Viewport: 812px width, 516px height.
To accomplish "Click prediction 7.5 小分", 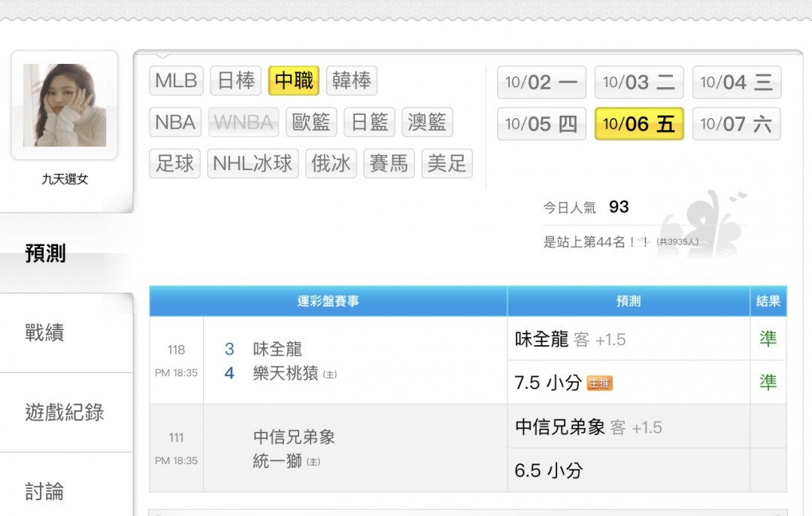I will [548, 383].
